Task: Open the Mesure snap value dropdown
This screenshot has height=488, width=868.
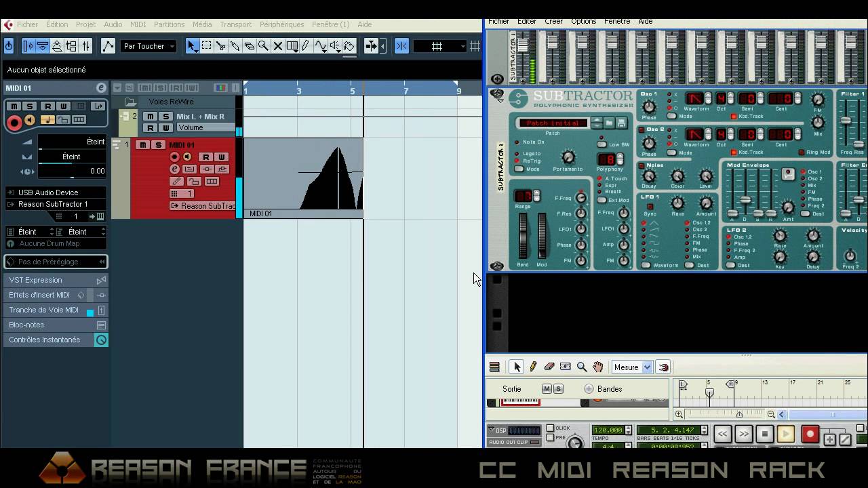Action: pyautogui.click(x=632, y=367)
